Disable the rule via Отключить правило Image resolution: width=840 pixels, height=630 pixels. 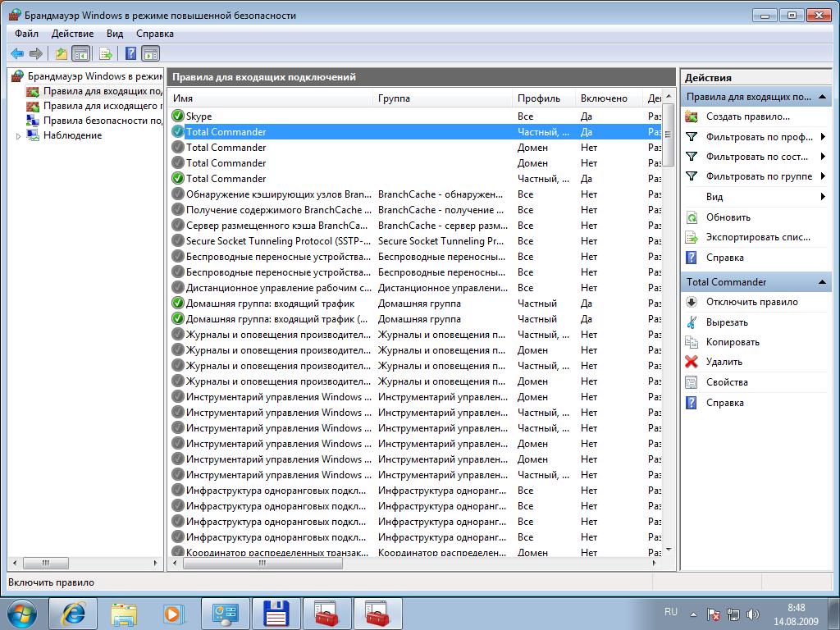pos(751,302)
